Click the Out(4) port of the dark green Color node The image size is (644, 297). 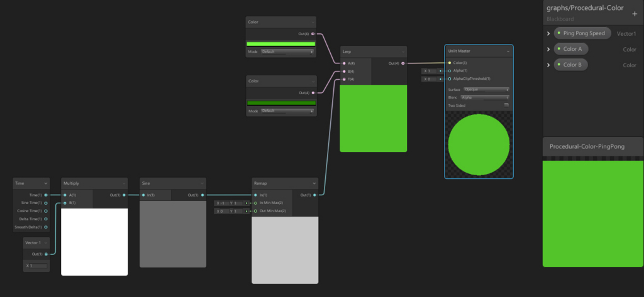point(313,93)
